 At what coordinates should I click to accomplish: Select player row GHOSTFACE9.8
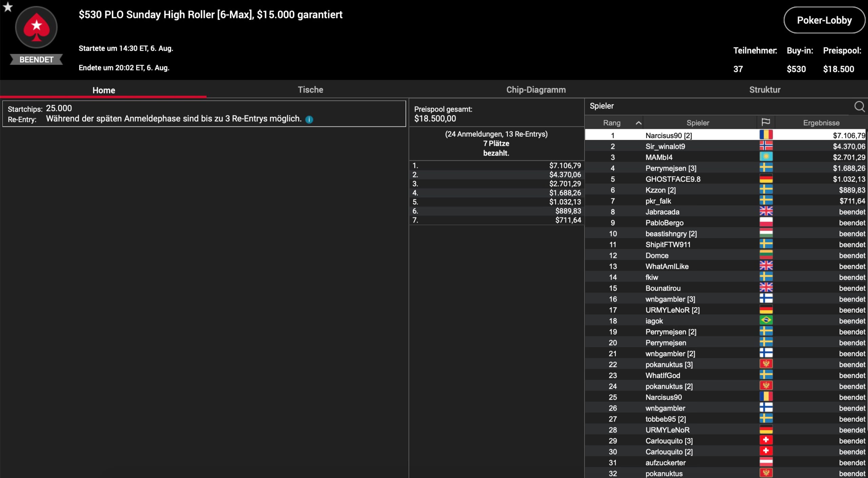tap(673, 179)
